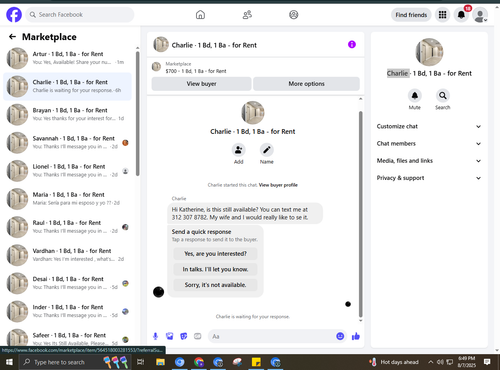
Task: Click the View buyer profile link
Action: 278,185
